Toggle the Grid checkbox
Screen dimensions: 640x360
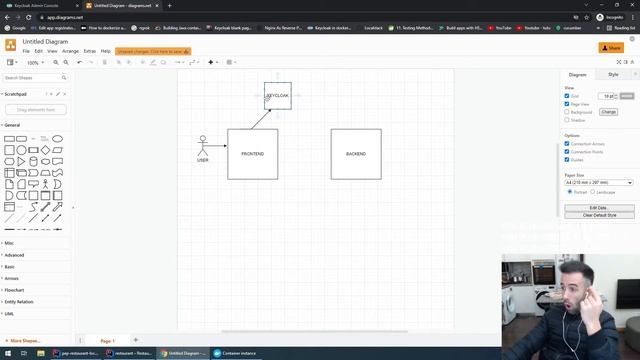coord(567,96)
